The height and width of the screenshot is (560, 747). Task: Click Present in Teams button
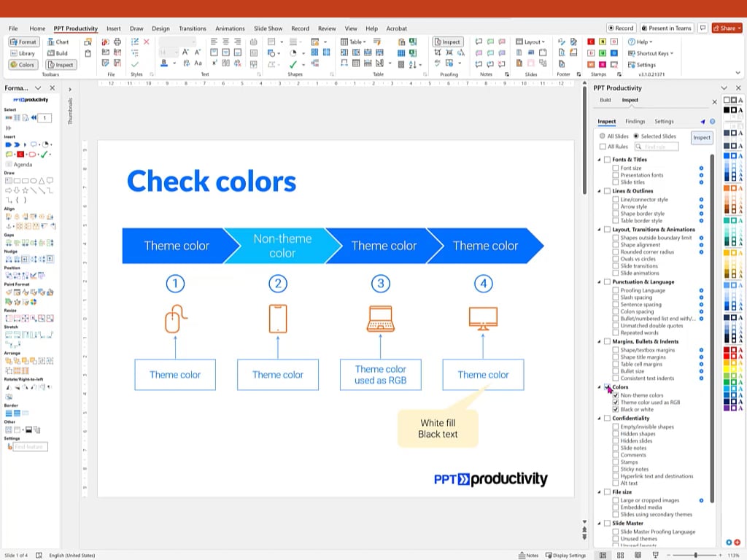[666, 28]
